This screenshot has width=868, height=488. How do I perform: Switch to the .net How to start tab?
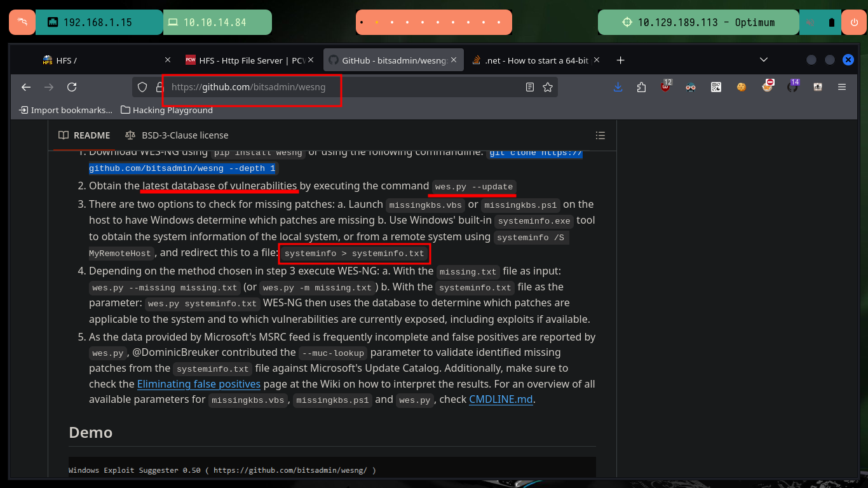pyautogui.click(x=536, y=60)
